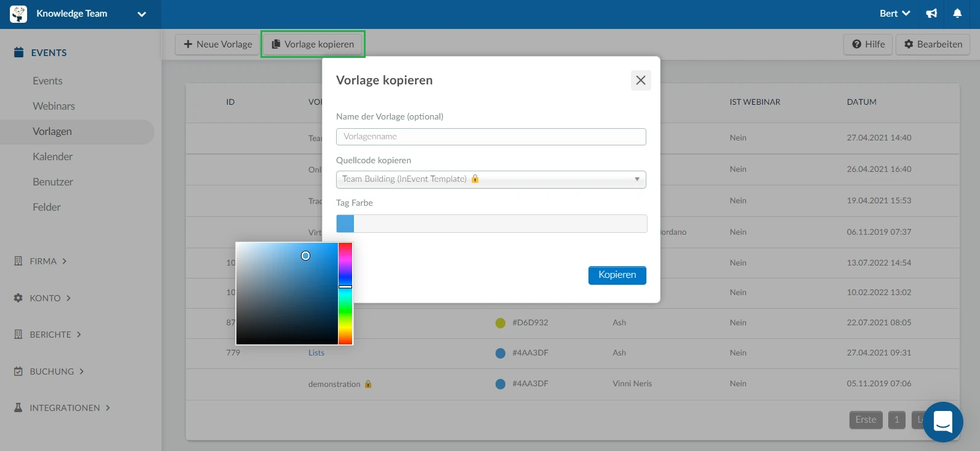Click the demonstration template name
Screen dimensions: 980x451
click(x=334, y=384)
